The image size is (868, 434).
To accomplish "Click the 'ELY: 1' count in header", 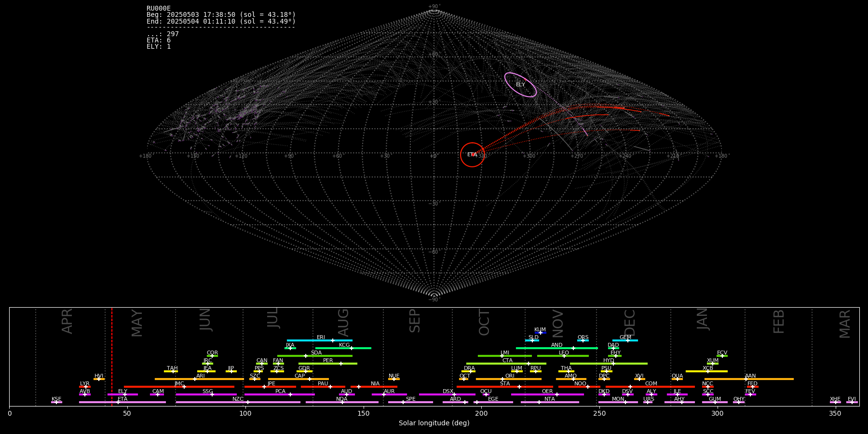I will pos(159,46).
